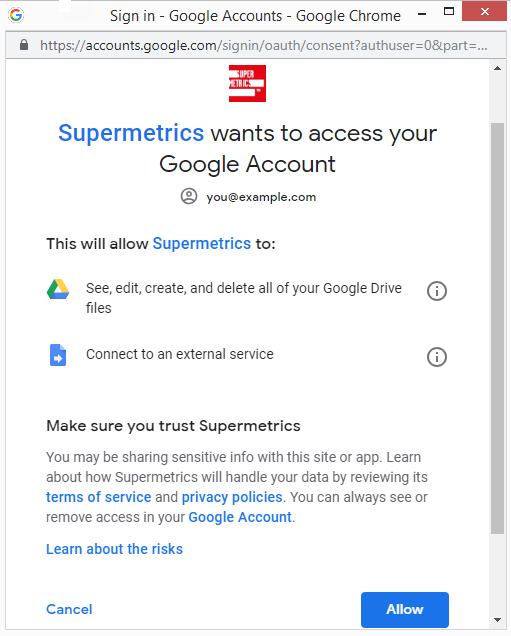
Task: Minimize the Chrome sign-in window
Action: point(422,14)
